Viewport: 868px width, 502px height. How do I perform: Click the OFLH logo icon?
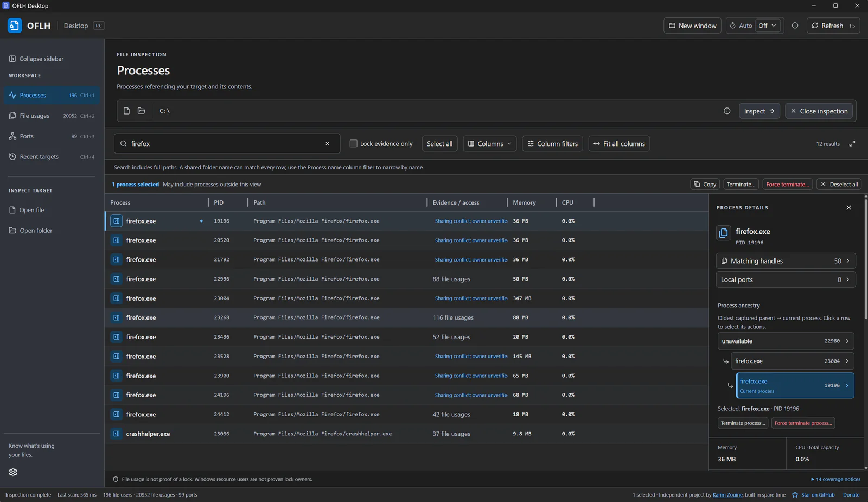(x=15, y=26)
